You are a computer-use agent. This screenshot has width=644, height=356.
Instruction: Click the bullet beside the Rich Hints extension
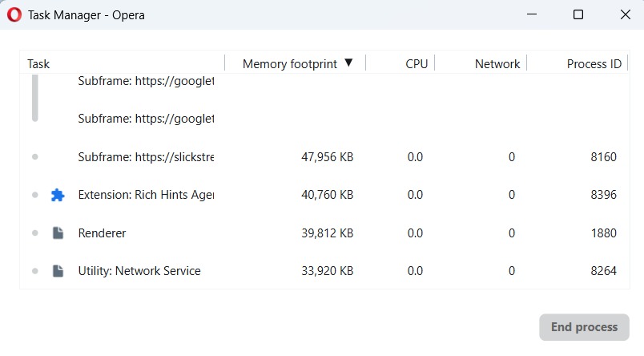point(35,195)
